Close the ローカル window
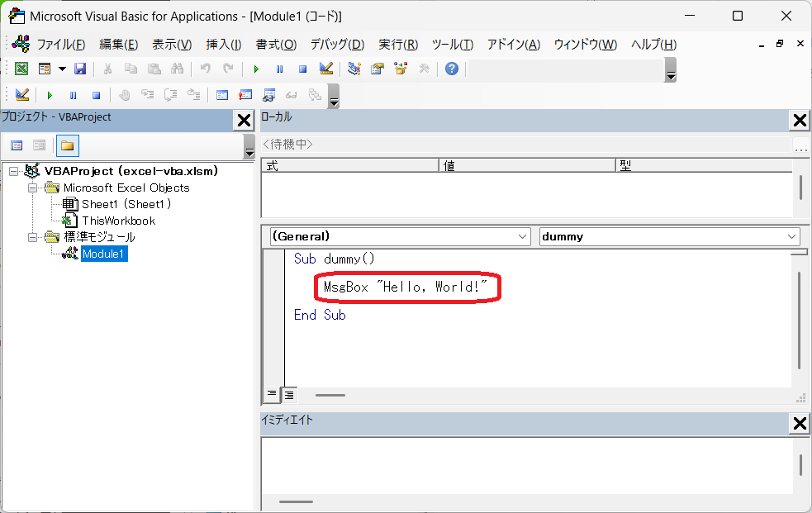This screenshot has height=513, width=812. 800,121
